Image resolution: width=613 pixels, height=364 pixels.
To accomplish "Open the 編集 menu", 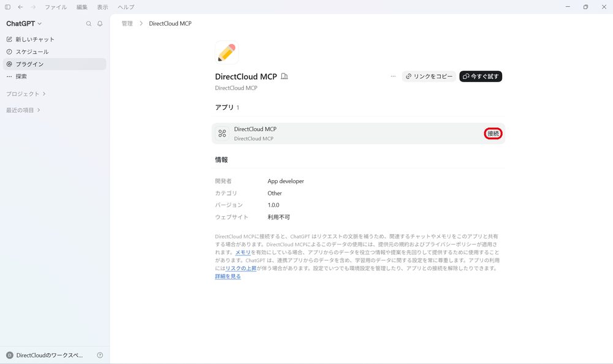I will click(x=82, y=7).
